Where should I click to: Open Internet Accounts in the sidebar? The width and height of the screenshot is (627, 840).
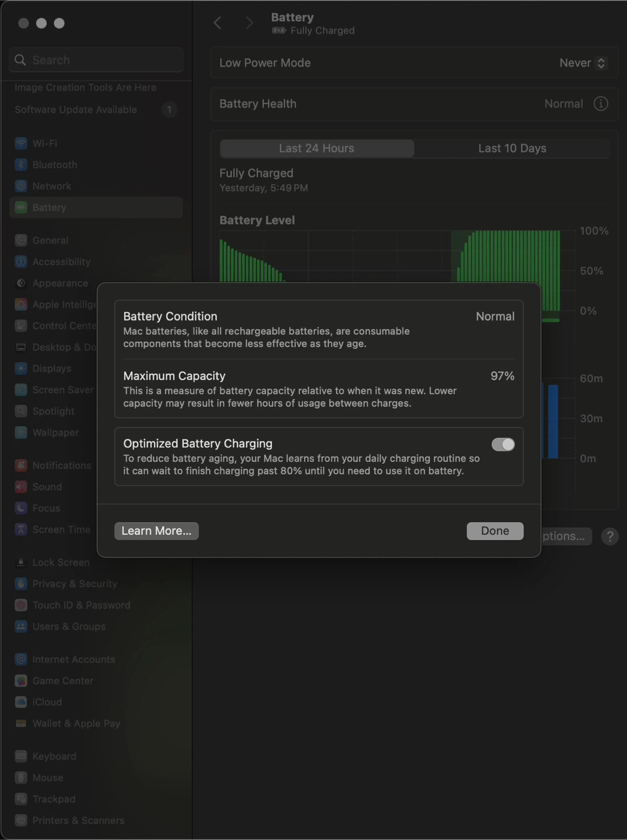tap(96, 659)
